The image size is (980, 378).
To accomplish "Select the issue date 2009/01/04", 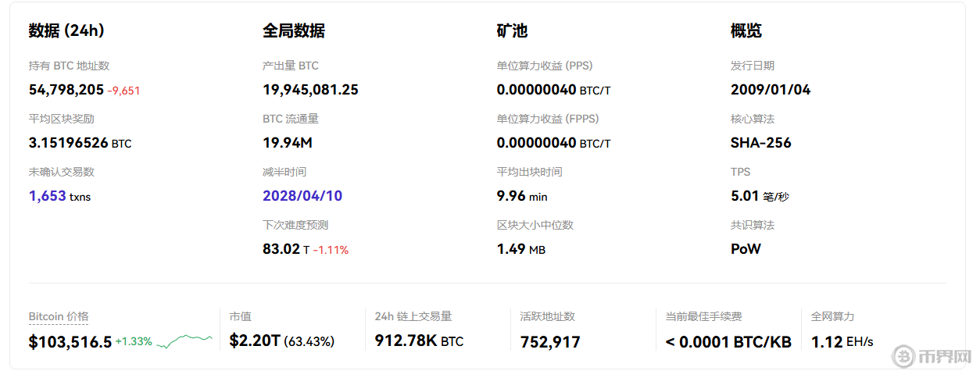I will click(x=771, y=90).
